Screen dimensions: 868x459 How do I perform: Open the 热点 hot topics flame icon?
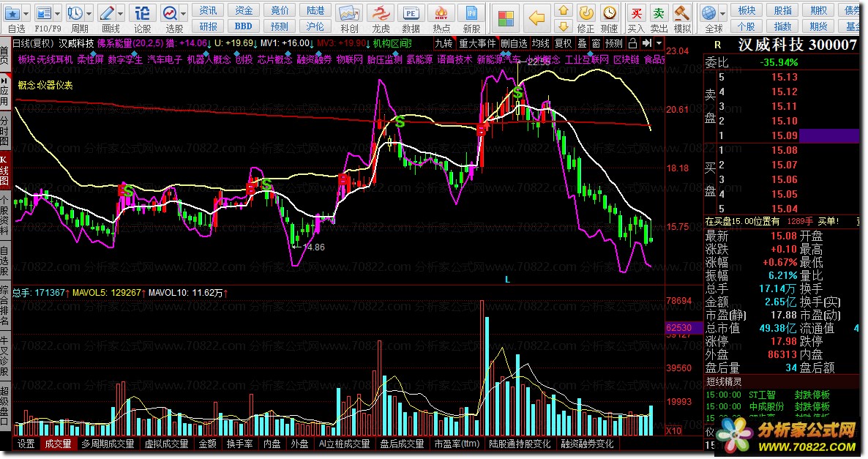tap(441, 13)
